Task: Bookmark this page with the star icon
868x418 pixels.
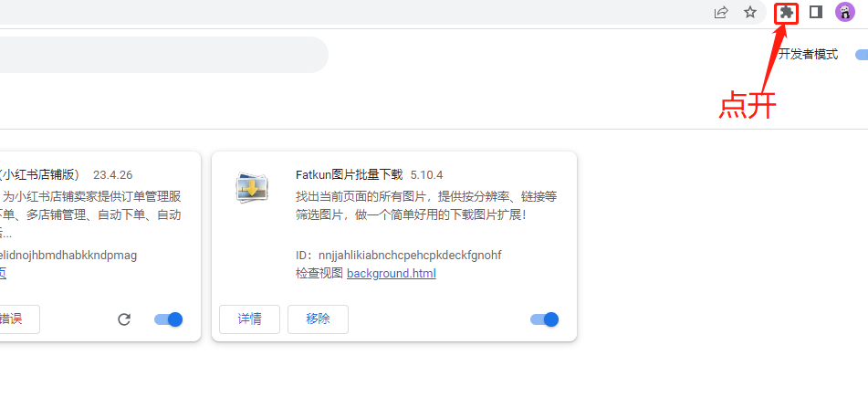Action: tap(749, 13)
